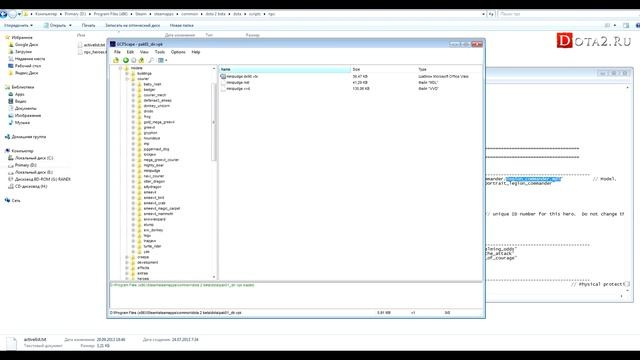Click the grey disabled circle icon in GCFScape toolbar
640x360 pixels.
point(133,60)
